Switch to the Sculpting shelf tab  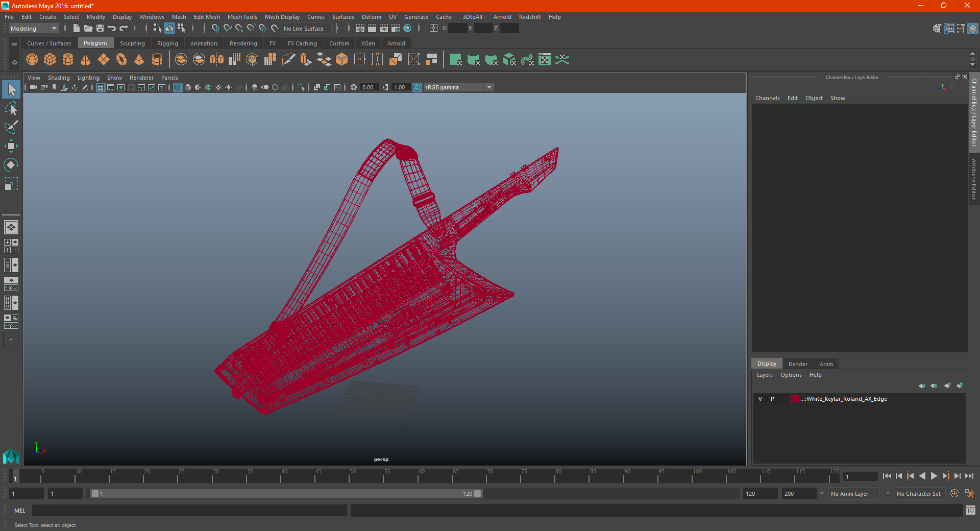(x=132, y=43)
